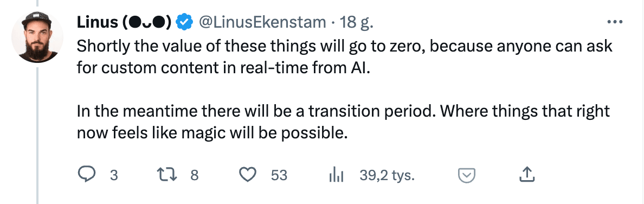
Task: Click the display name Linus (●ᴗ●)
Action: pyautogui.click(x=124, y=22)
